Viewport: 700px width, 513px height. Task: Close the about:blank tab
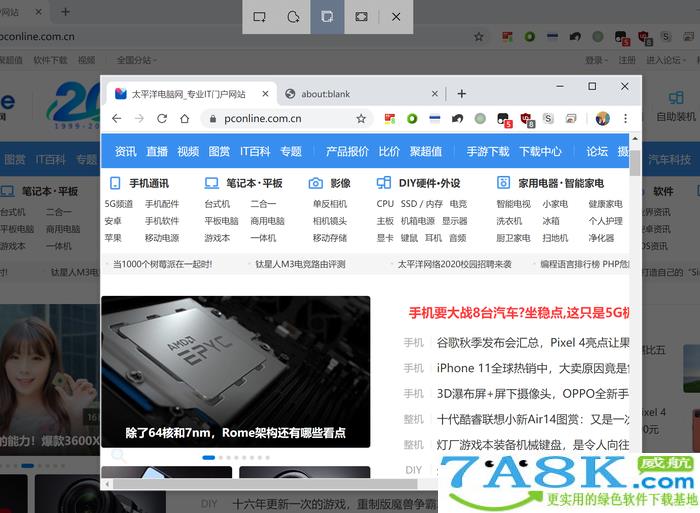point(434,94)
